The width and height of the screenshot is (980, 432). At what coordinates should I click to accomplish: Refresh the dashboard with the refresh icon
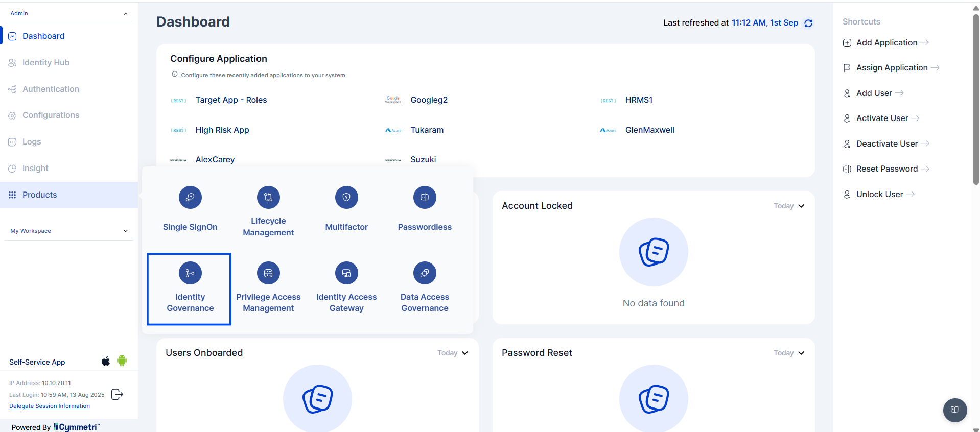click(808, 23)
